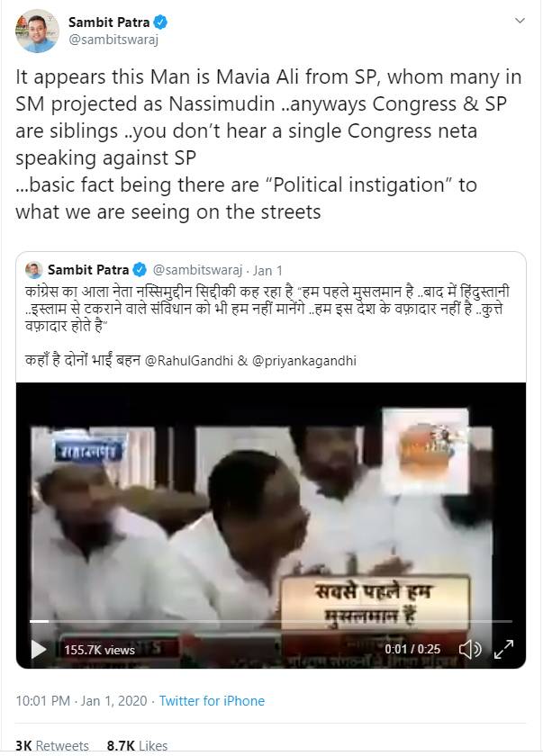
Task: Open the Twitter for iPhone link
Action: pos(212,700)
